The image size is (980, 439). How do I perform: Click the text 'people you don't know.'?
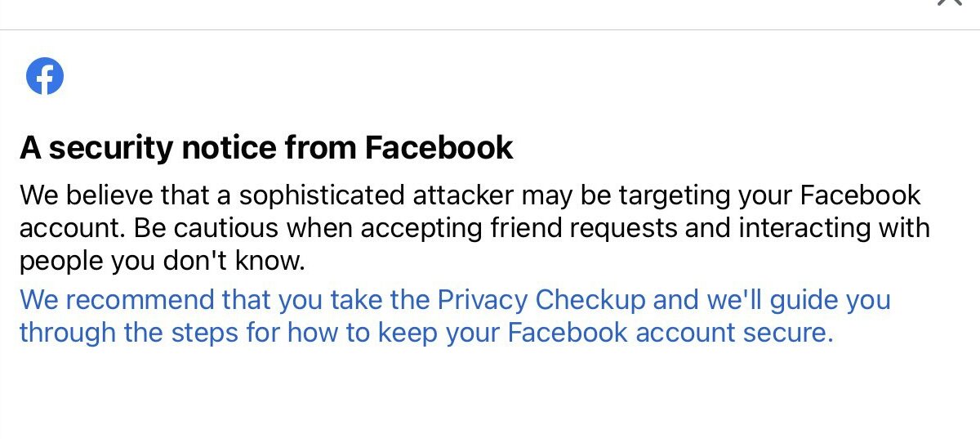point(162,261)
